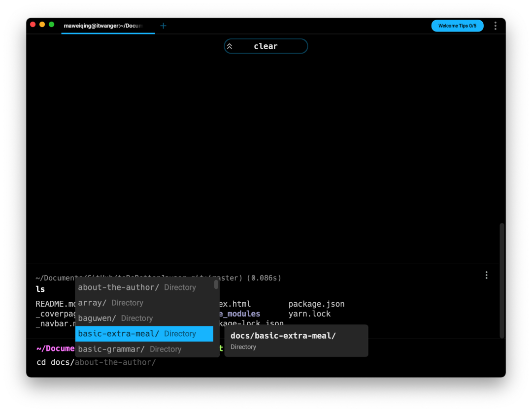Viewport: 532px width, 412px height.
Task: Click the (0.086s) timing text
Action: (x=264, y=278)
